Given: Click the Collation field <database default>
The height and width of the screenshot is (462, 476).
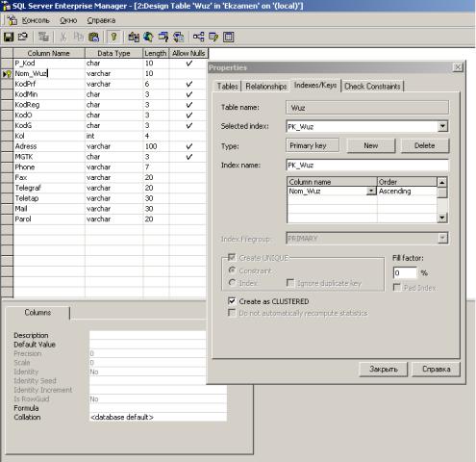Looking at the screenshot, I should [x=158, y=417].
